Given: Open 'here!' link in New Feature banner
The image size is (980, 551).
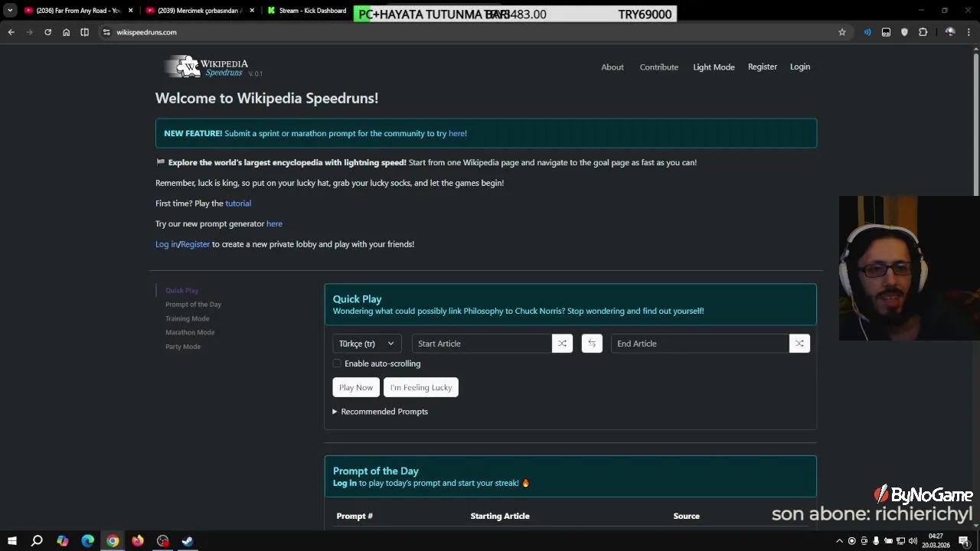Looking at the screenshot, I should click(457, 133).
